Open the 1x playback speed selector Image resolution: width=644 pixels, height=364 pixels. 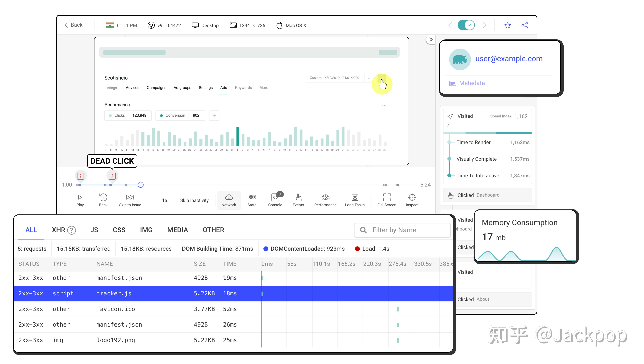pos(164,200)
